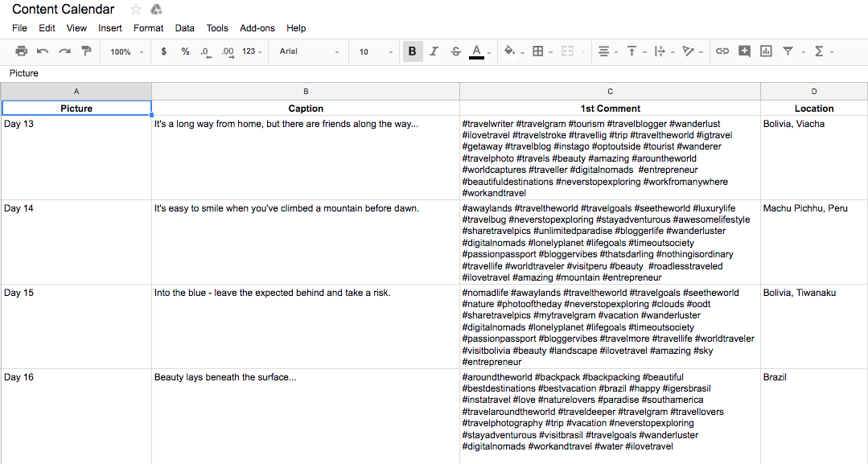Screen dimensions: 868x464
Task: Click the Drive folder icon beside title
Action: pos(156,10)
